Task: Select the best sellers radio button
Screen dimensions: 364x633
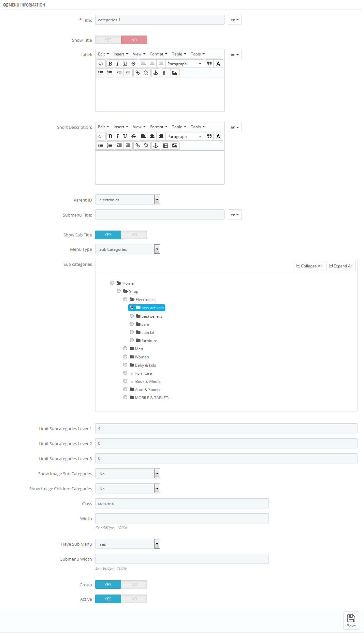Action: point(132,316)
